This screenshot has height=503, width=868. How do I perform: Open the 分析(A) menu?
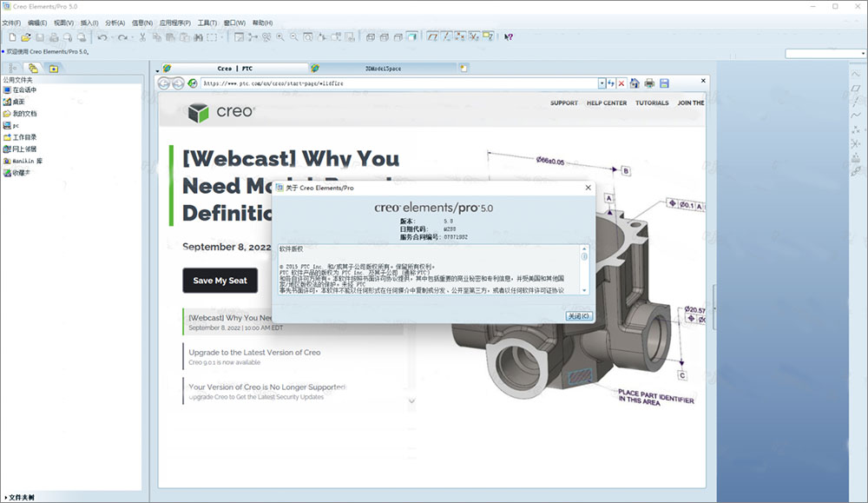point(115,23)
